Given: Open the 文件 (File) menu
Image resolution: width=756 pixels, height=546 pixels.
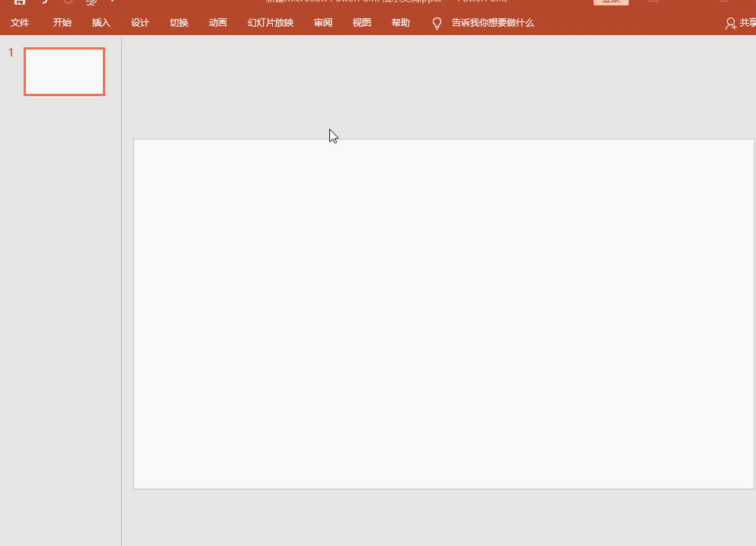Looking at the screenshot, I should coord(20,23).
